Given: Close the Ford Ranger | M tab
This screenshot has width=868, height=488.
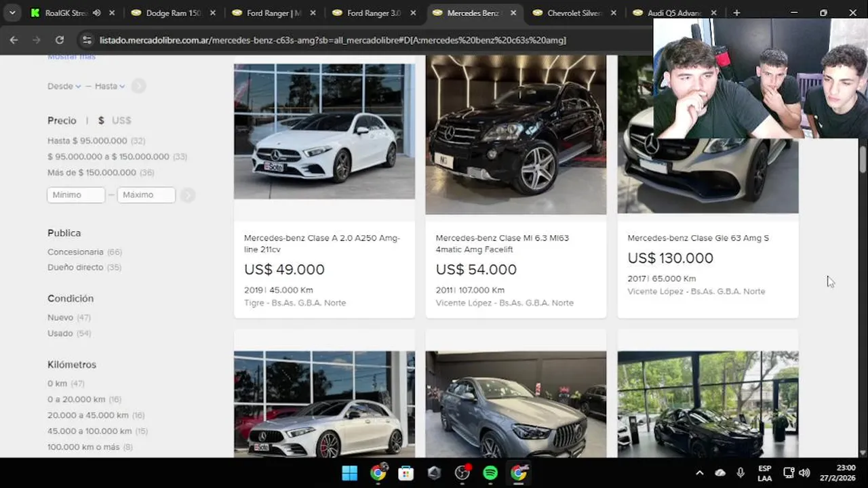Looking at the screenshot, I should 313,13.
